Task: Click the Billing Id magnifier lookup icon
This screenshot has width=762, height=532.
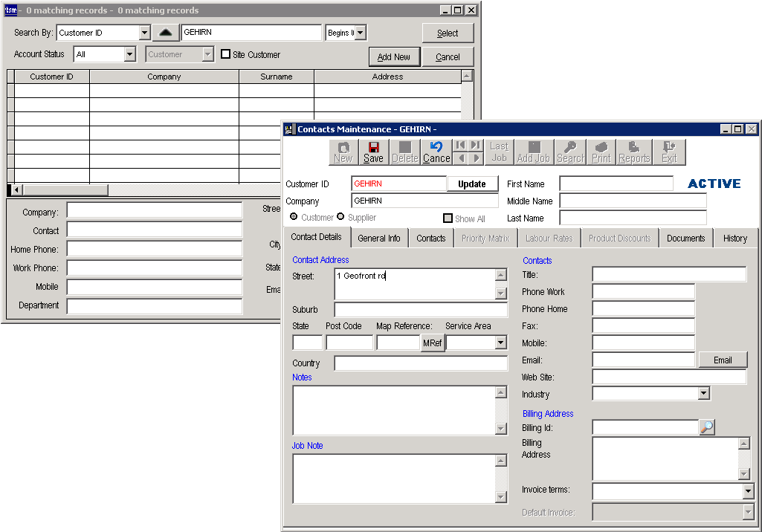Action: point(707,427)
